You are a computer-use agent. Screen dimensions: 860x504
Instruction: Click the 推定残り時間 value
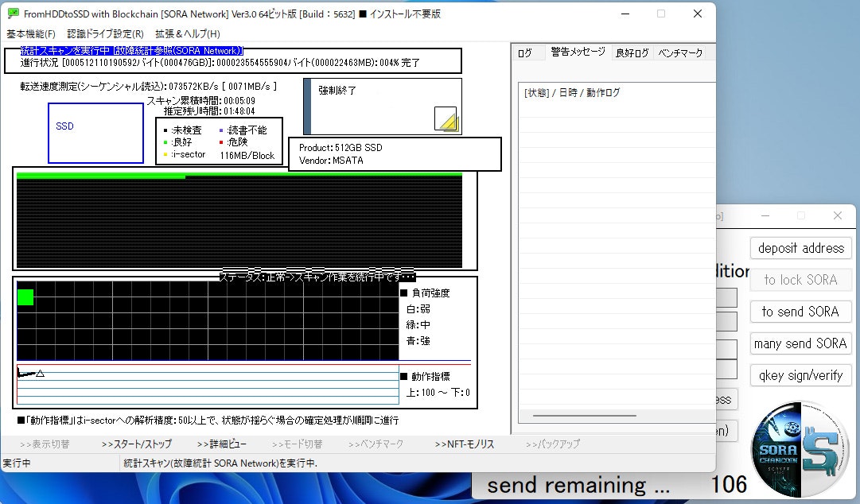(239, 111)
